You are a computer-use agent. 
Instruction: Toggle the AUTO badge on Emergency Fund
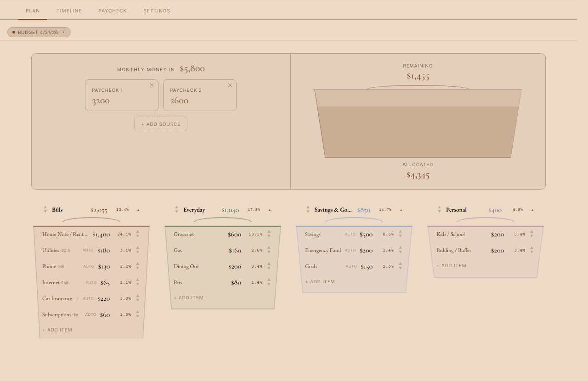[350, 251]
